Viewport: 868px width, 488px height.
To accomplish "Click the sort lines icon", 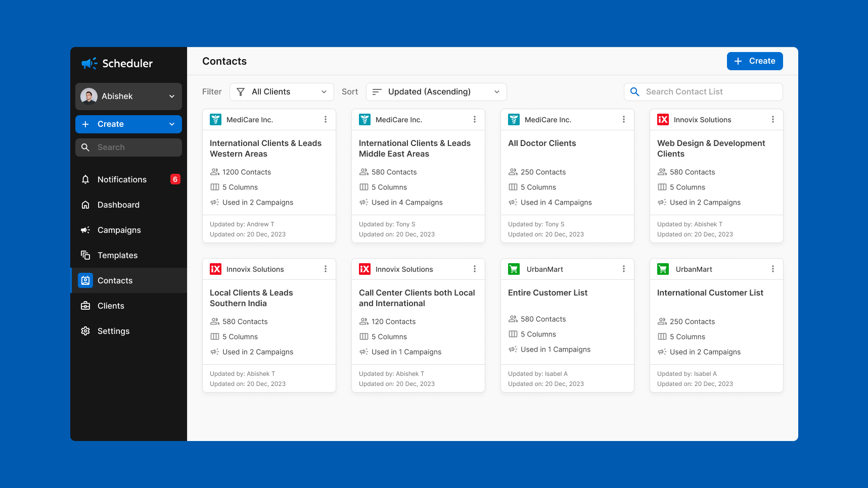I will coord(377,92).
